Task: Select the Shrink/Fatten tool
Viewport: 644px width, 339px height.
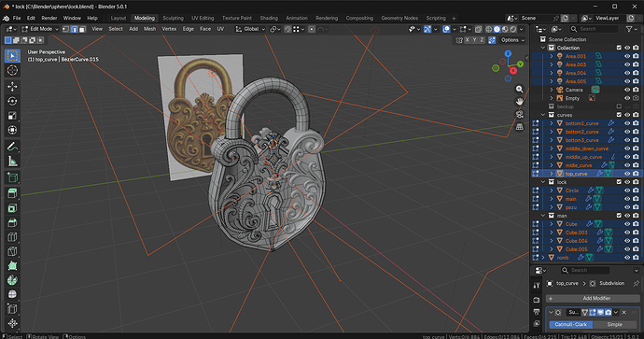Action: (12, 323)
